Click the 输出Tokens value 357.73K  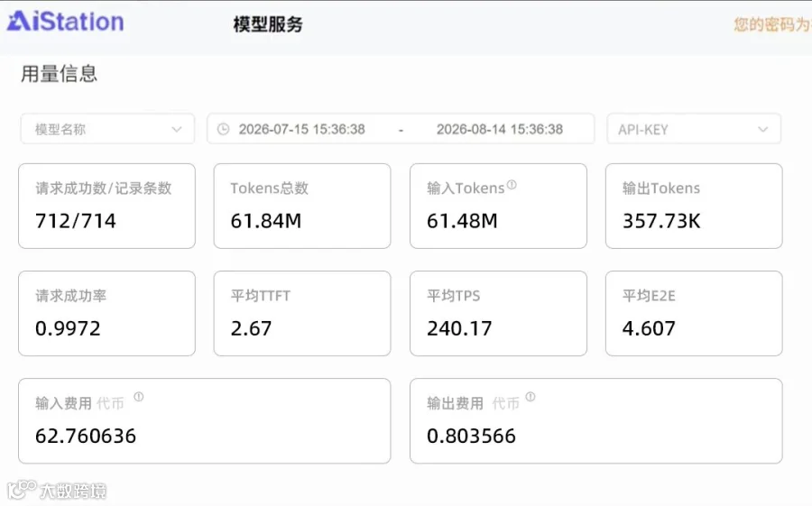point(661,221)
